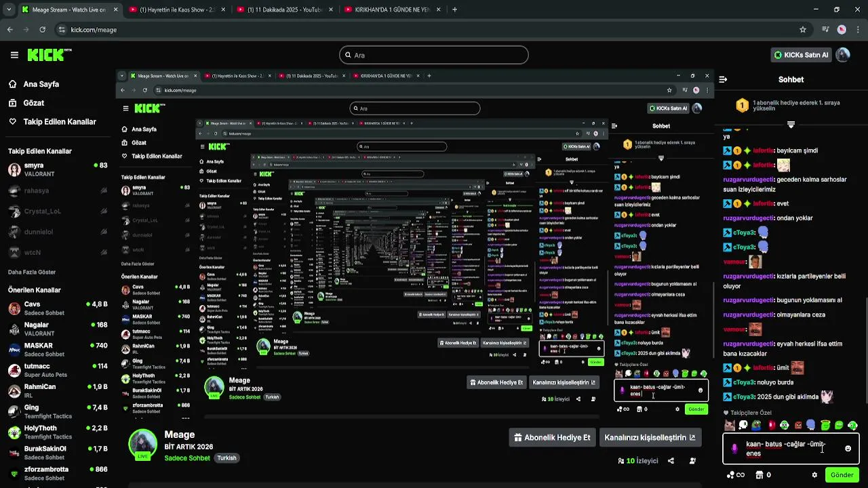Open recommended channel Cavs
The width and height of the screenshot is (868, 488).
[x=58, y=308]
